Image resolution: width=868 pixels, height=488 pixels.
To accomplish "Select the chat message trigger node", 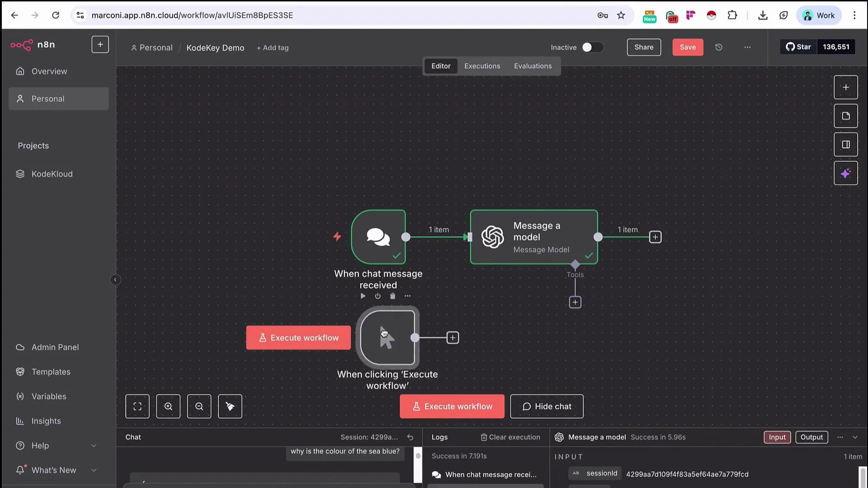I will [378, 237].
